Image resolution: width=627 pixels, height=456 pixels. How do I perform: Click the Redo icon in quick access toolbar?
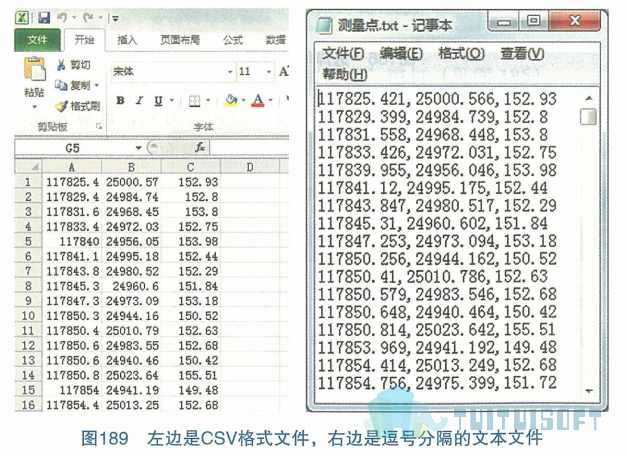pos(88,18)
